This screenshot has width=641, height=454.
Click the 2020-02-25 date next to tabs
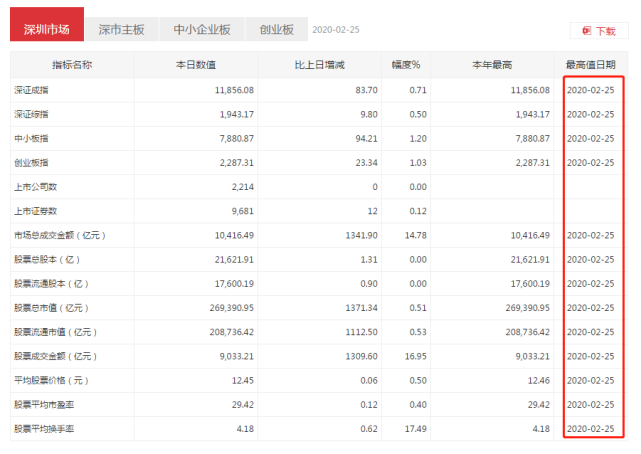pyautogui.click(x=336, y=30)
